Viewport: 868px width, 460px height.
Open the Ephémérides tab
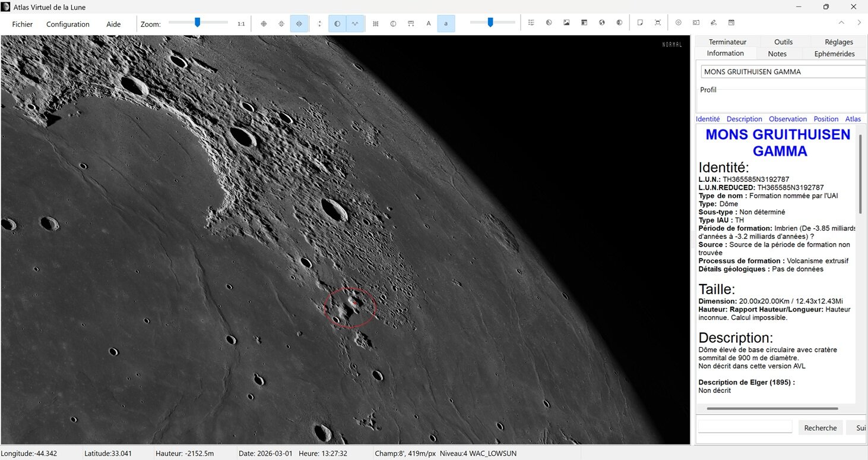click(834, 53)
